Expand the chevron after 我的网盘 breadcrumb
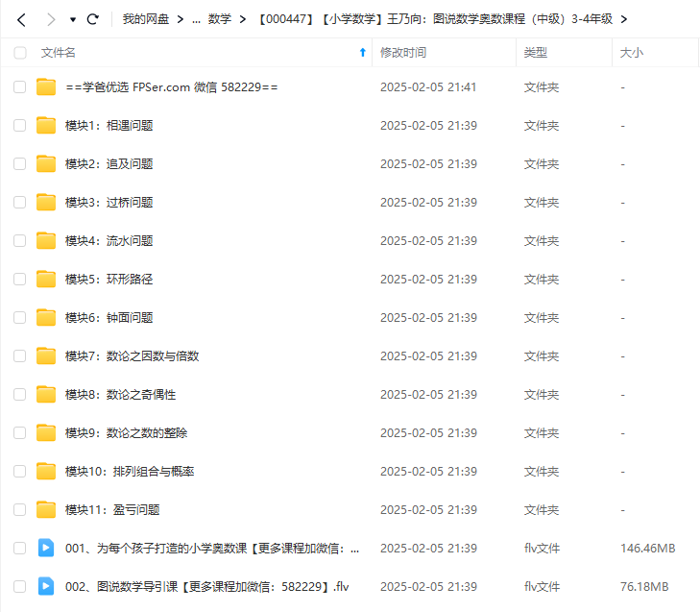 coord(181,19)
